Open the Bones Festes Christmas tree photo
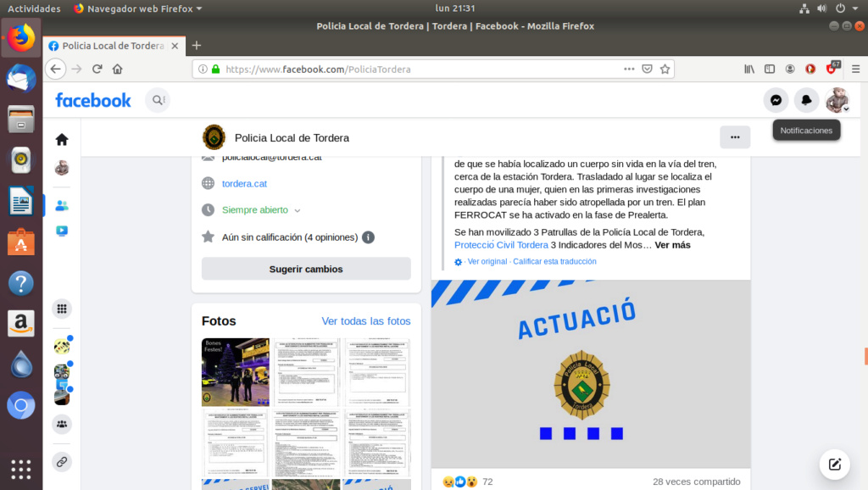 point(236,372)
